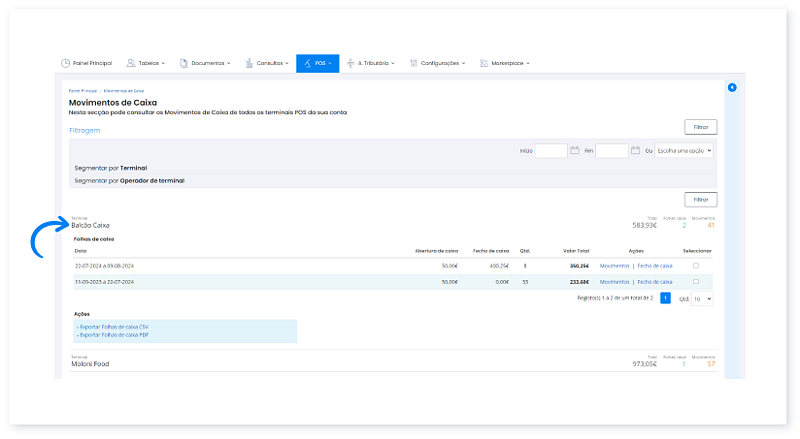
Task: Open the POS menu tab
Action: pos(317,63)
